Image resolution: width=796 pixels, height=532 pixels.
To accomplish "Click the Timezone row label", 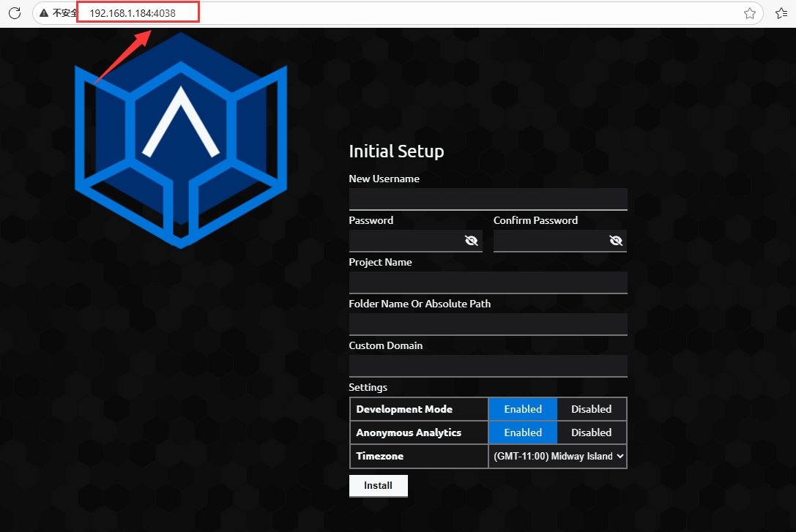I will [380, 456].
